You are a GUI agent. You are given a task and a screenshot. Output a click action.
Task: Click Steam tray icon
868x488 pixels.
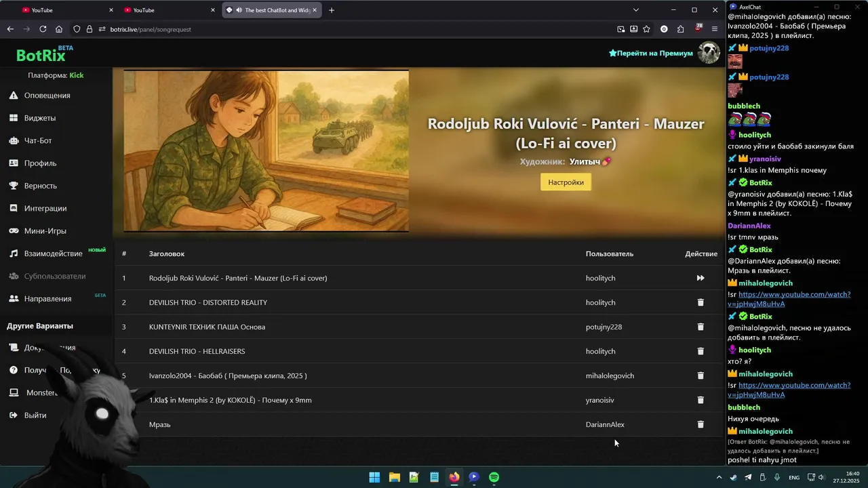click(734, 477)
